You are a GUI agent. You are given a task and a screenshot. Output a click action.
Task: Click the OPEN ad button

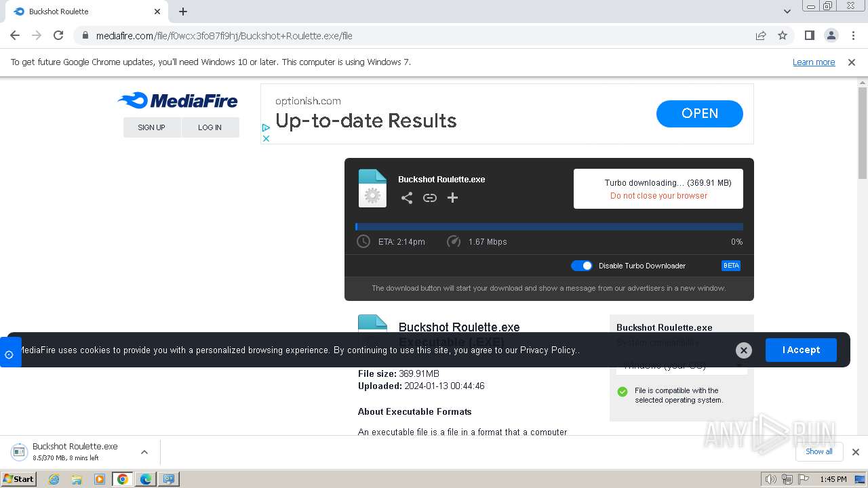coord(699,114)
